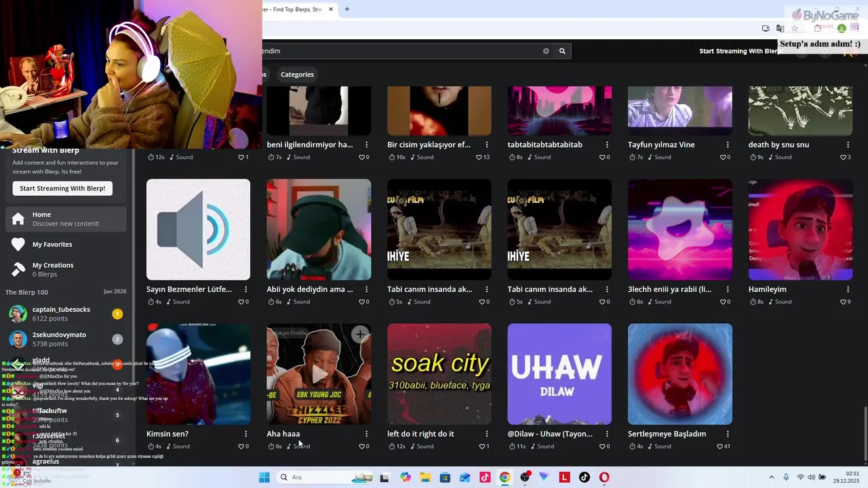Screen dimensions: 868x488
Task: Open three-dot menu for Hamileyim
Action: coord(848,289)
